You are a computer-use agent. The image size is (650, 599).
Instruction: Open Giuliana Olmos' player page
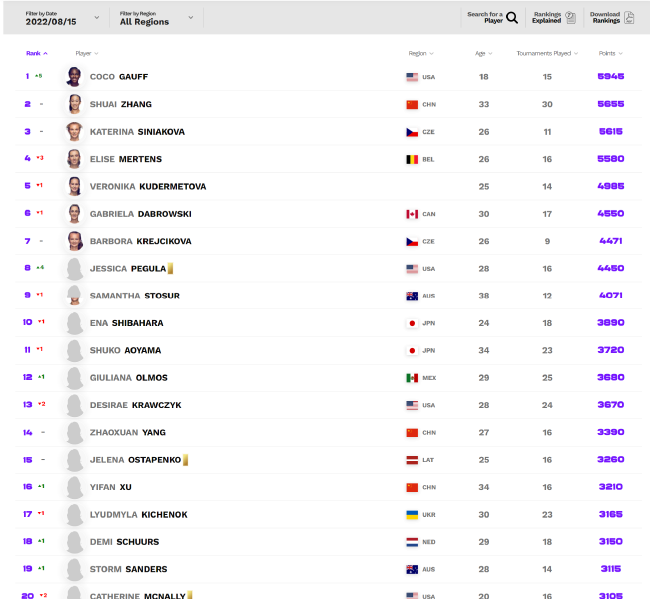pos(129,378)
